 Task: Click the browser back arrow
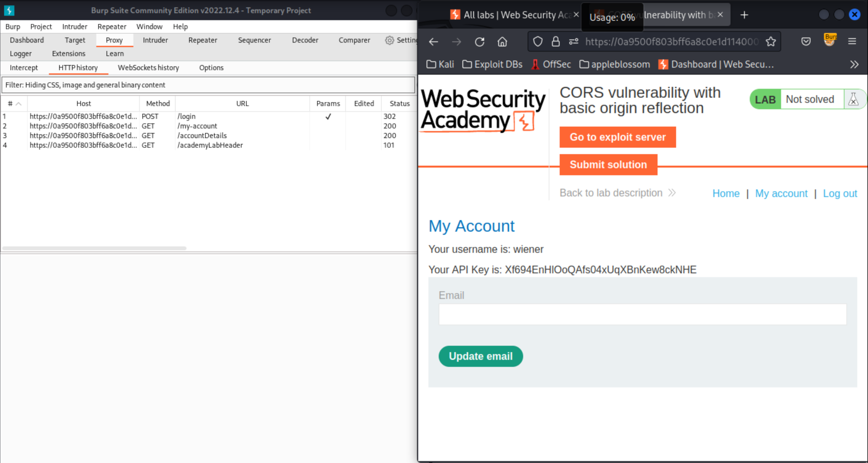(433, 42)
